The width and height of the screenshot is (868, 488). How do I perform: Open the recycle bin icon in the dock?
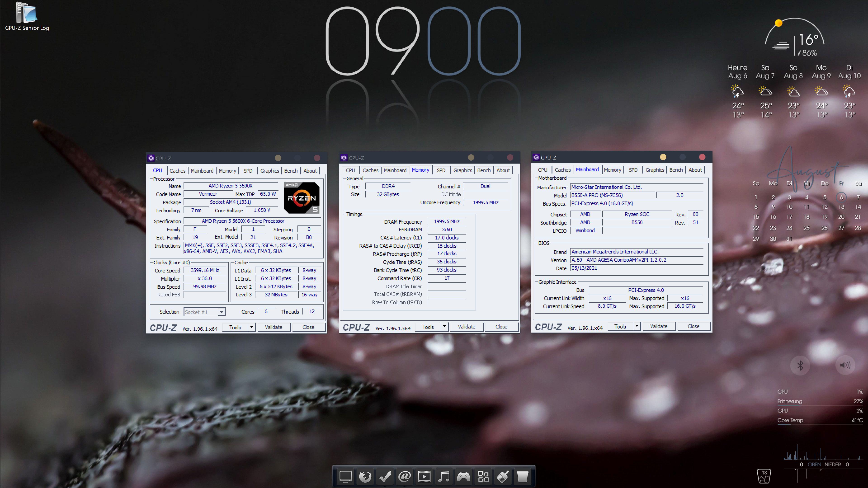point(523,476)
